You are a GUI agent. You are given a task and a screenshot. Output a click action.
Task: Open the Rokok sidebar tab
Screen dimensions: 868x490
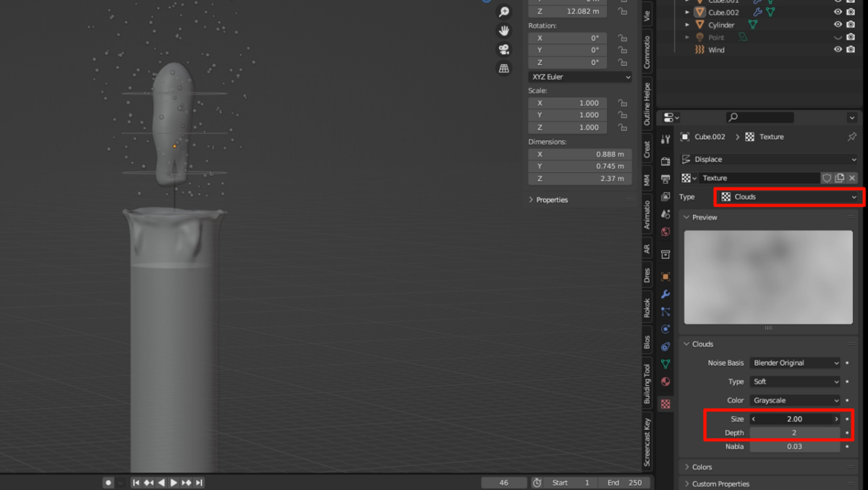click(647, 308)
